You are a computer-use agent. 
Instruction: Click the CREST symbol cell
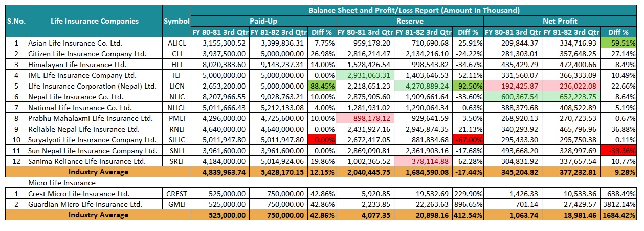(176, 194)
